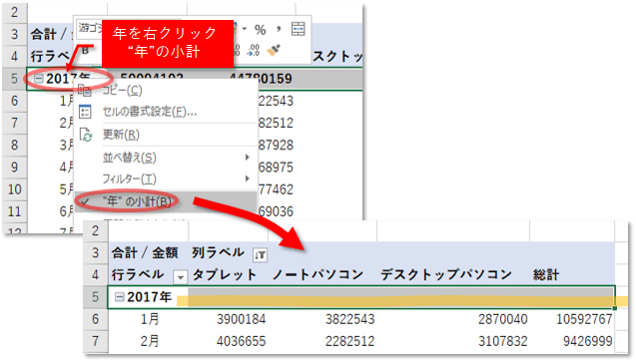Select partially hidden value ending 68975
636x364 pixels.
click(x=276, y=167)
